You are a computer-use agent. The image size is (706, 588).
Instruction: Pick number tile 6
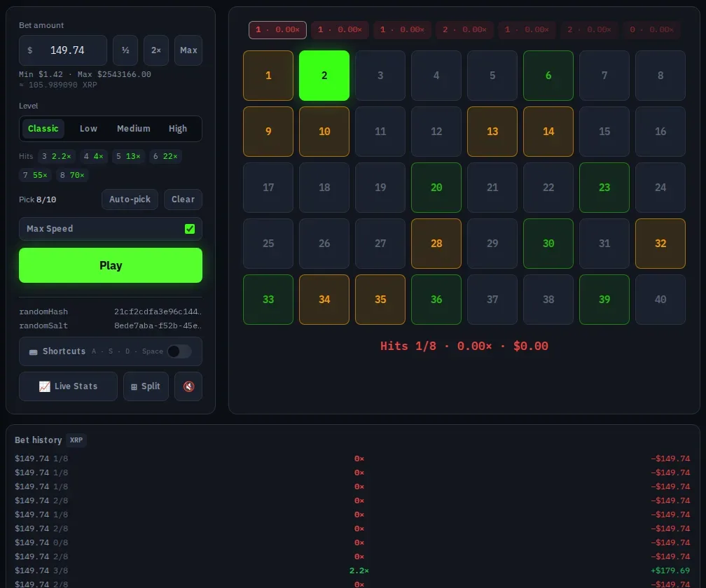click(x=548, y=76)
